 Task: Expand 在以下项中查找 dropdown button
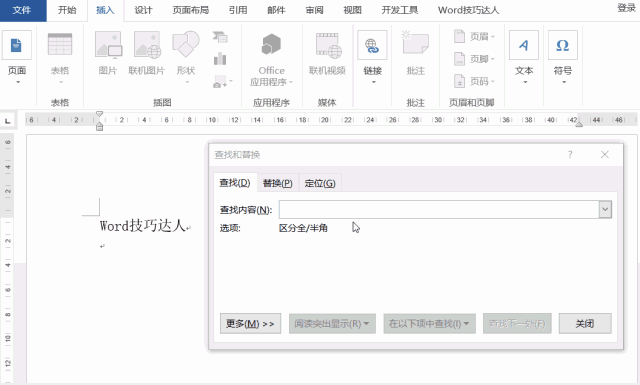[429, 324]
